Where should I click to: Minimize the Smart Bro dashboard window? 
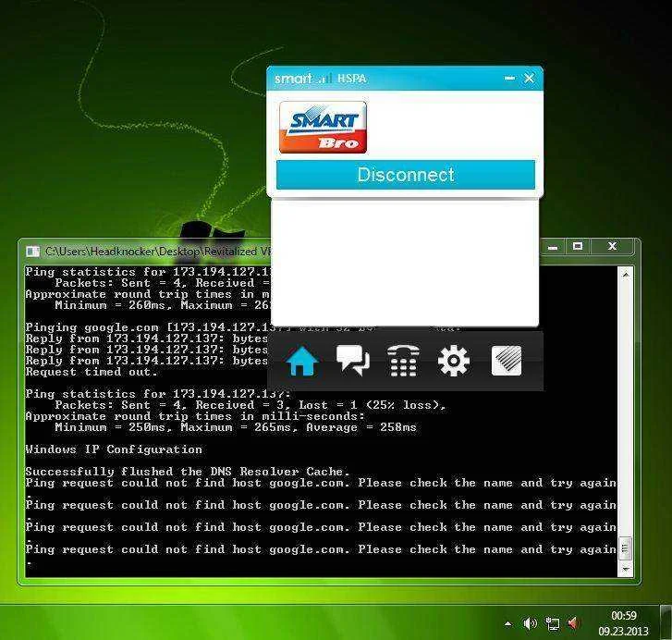click(x=509, y=78)
